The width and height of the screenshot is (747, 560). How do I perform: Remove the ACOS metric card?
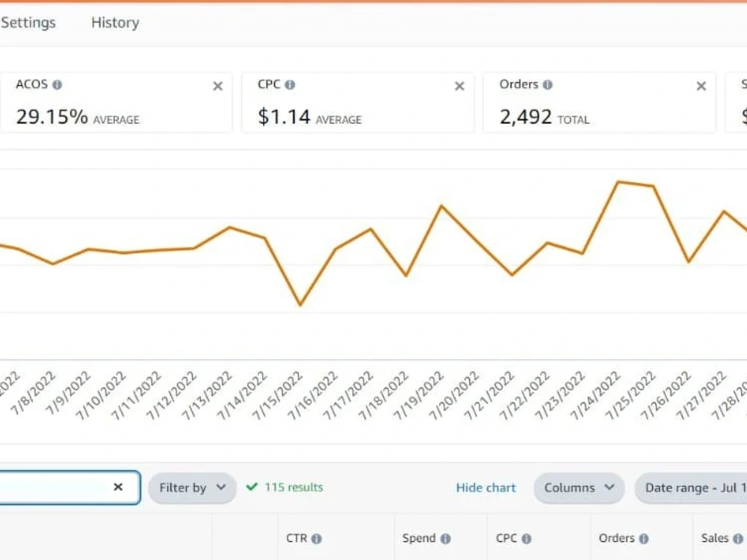(217, 86)
